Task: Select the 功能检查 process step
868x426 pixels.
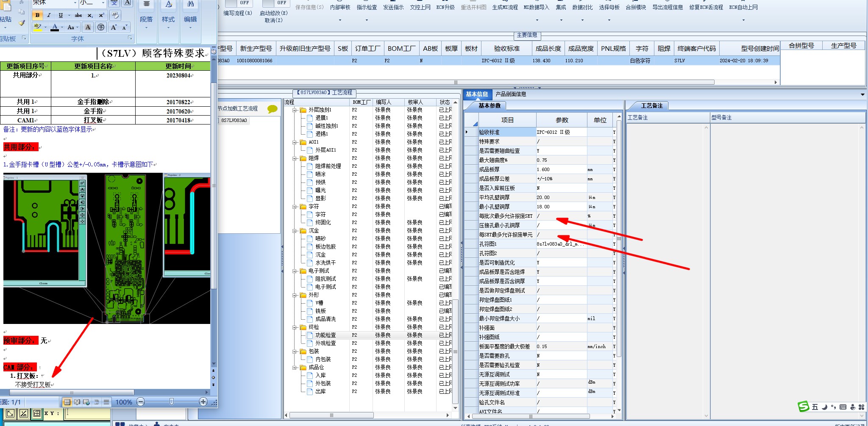Action: pos(325,335)
